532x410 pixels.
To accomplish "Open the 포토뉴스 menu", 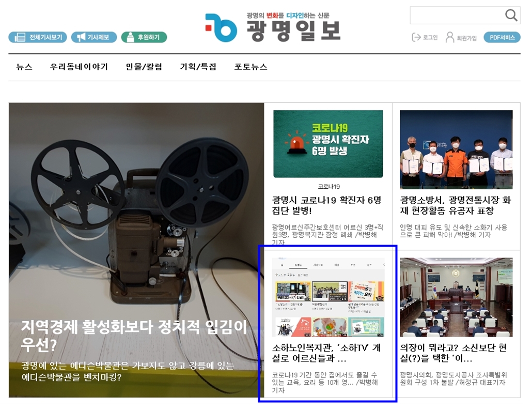I will pyautogui.click(x=251, y=67).
